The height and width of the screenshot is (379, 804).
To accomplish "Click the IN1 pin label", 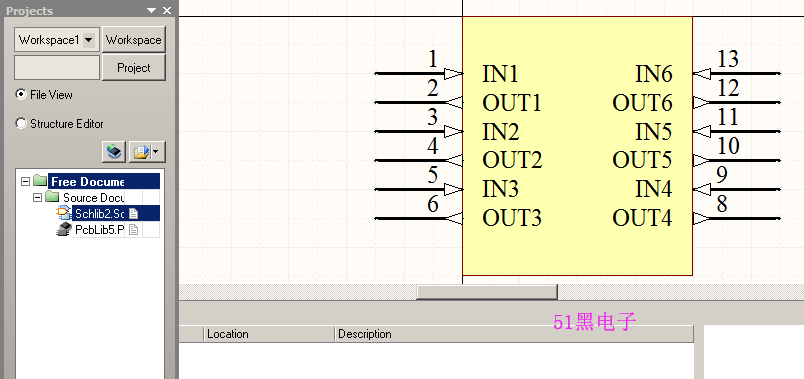I will click(x=500, y=74).
